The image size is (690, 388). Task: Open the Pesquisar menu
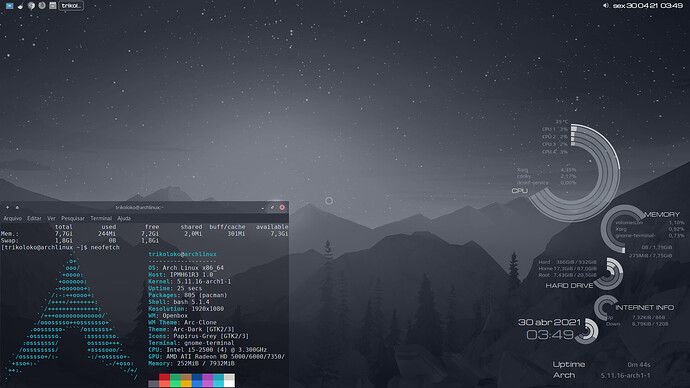point(73,218)
